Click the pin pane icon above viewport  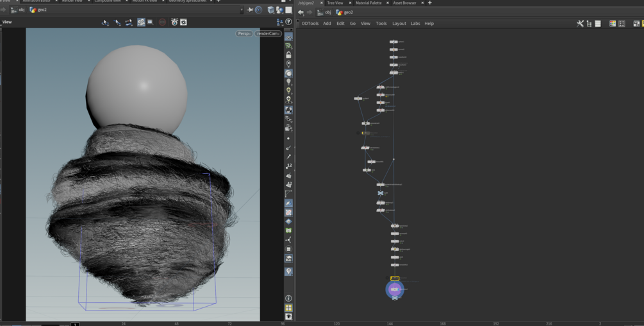tap(250, 10)
